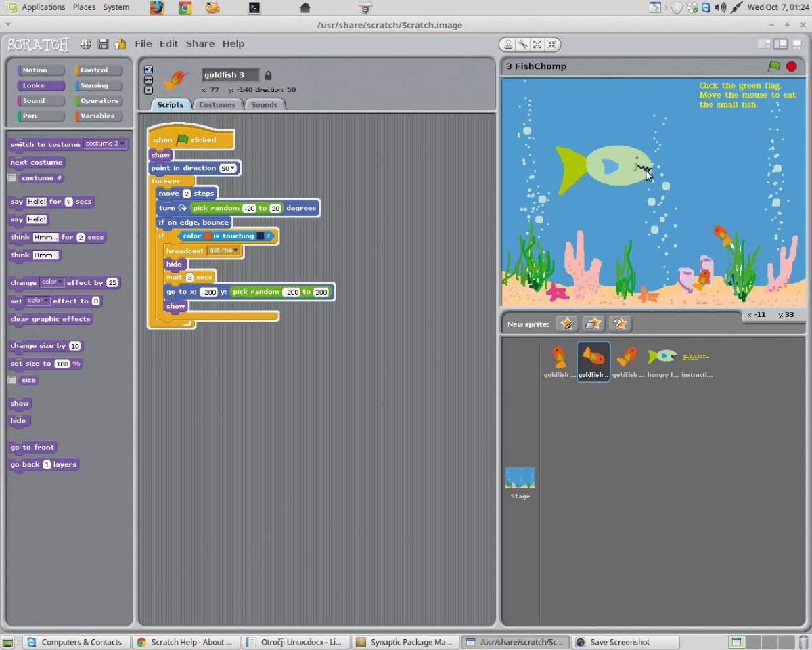Switch to the Costumes tab
The width and height of the screenshot is (812, 650).
(217, 104)
